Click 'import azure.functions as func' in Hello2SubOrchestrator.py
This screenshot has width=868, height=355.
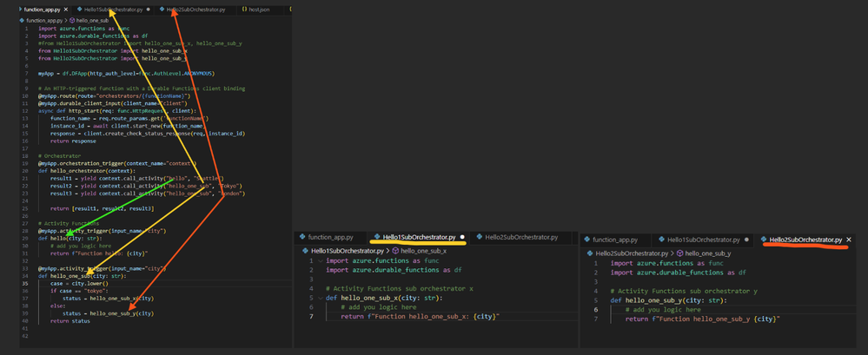(x=667, y=263)
